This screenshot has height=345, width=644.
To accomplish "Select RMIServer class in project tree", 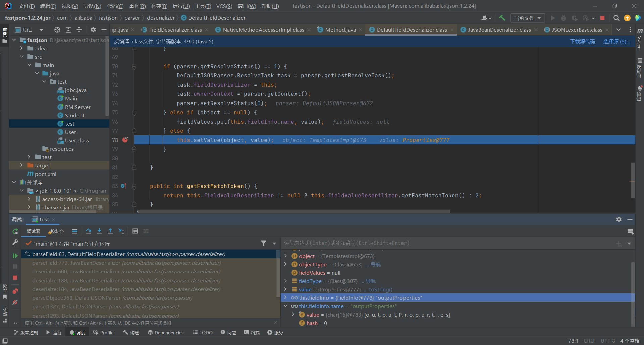I will [x=77, y=107].
